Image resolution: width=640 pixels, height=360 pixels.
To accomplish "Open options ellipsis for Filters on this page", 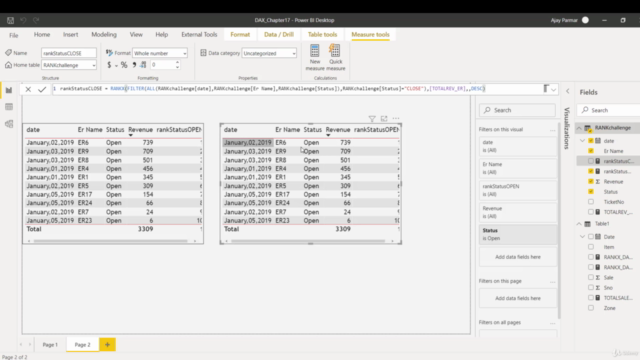I will [553, 282].
